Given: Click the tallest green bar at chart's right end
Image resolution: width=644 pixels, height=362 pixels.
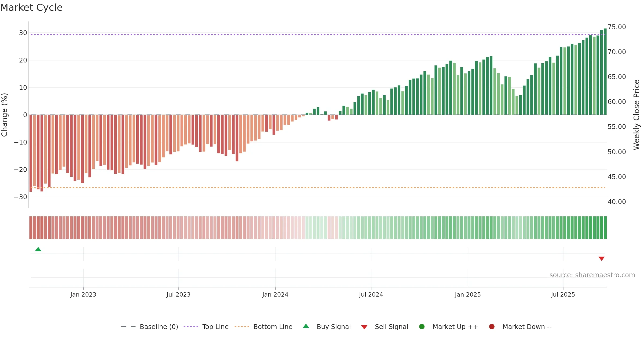Looking at the screenshot, I should (x=605, y=72).
